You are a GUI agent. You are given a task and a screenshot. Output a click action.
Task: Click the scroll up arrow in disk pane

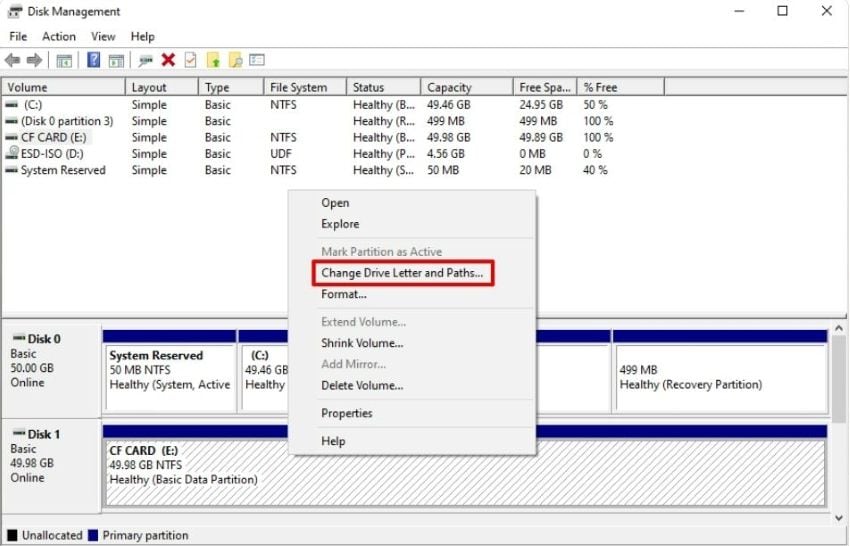point(839,329)
